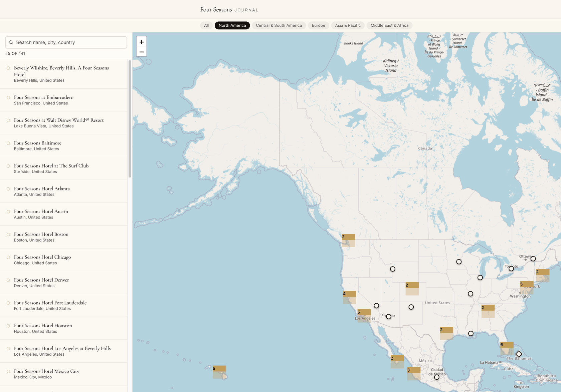Open Four Seasons at Embarcadero listing

63,100
